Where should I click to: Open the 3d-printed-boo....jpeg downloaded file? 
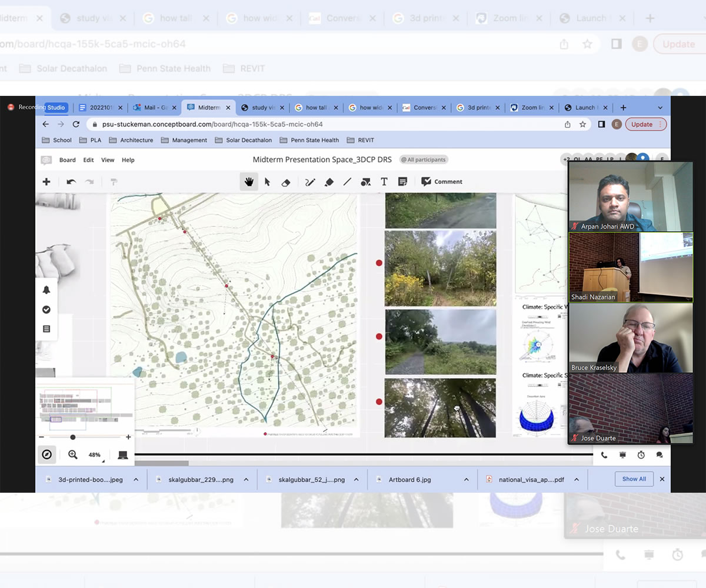coord(86,480)
